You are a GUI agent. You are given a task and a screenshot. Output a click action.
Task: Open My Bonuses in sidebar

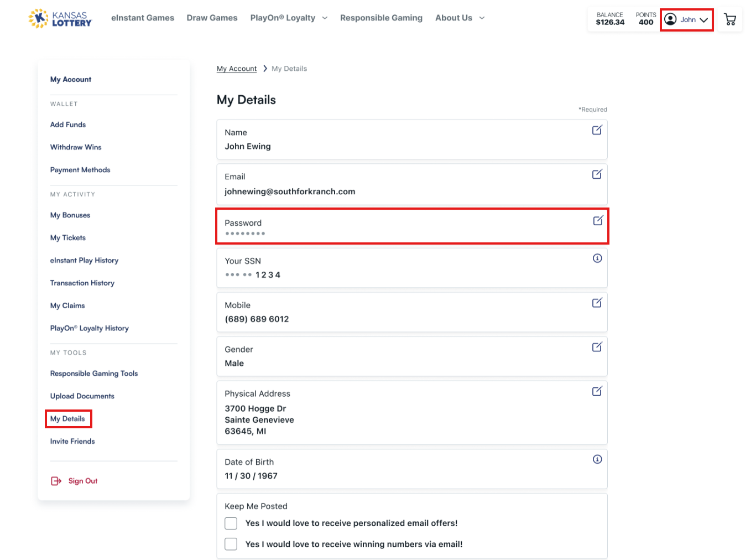click(70, 215)
